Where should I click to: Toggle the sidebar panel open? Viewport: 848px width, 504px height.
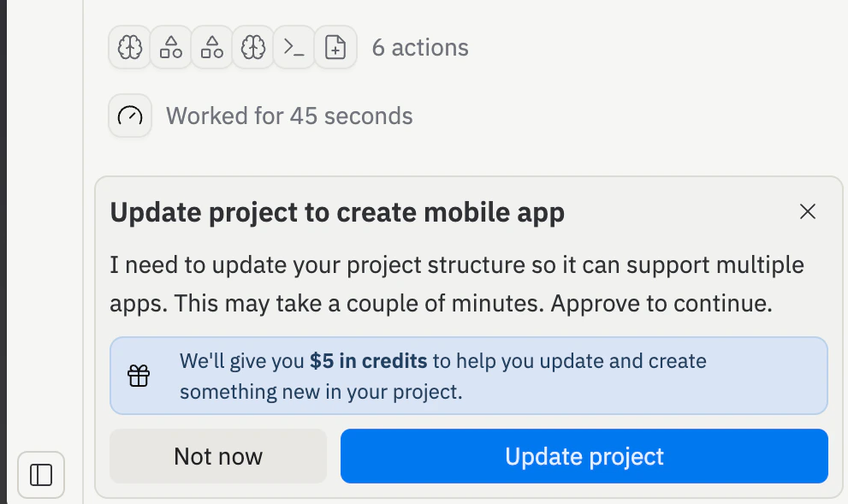click(40, 475)
